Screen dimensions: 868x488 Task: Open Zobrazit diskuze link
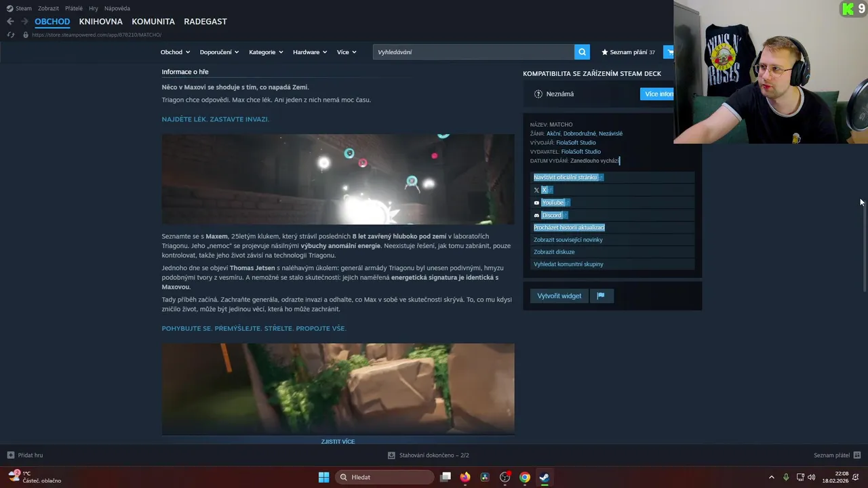(554, 252)
